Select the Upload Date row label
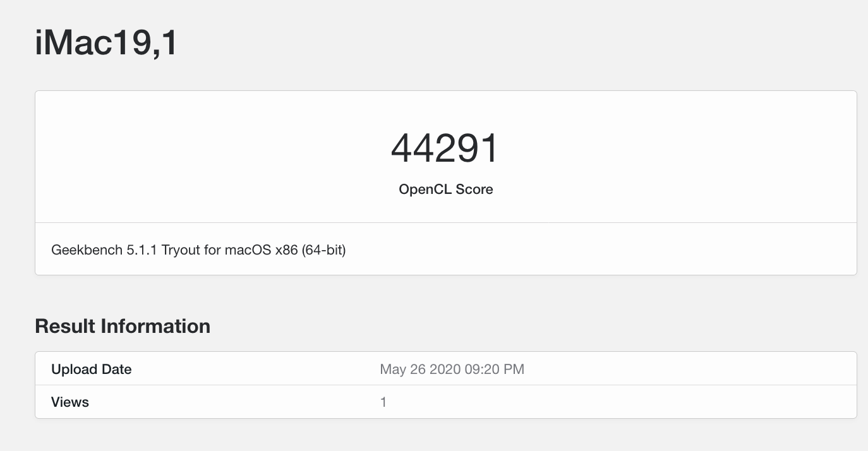The image size is (868, 451). tap(92, 370)
